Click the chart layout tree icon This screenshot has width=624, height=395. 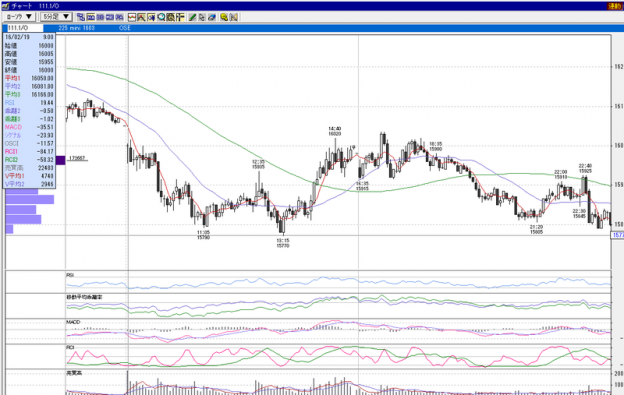(81, 17)
